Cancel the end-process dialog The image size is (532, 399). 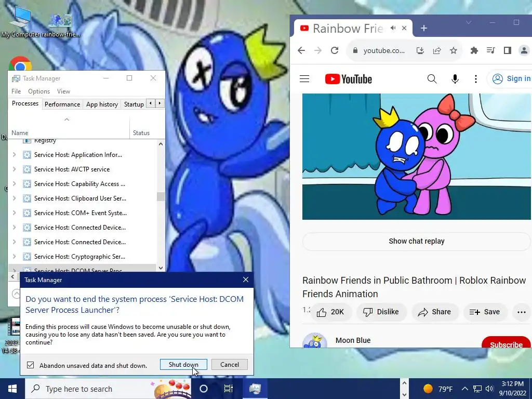coord(229,364)
